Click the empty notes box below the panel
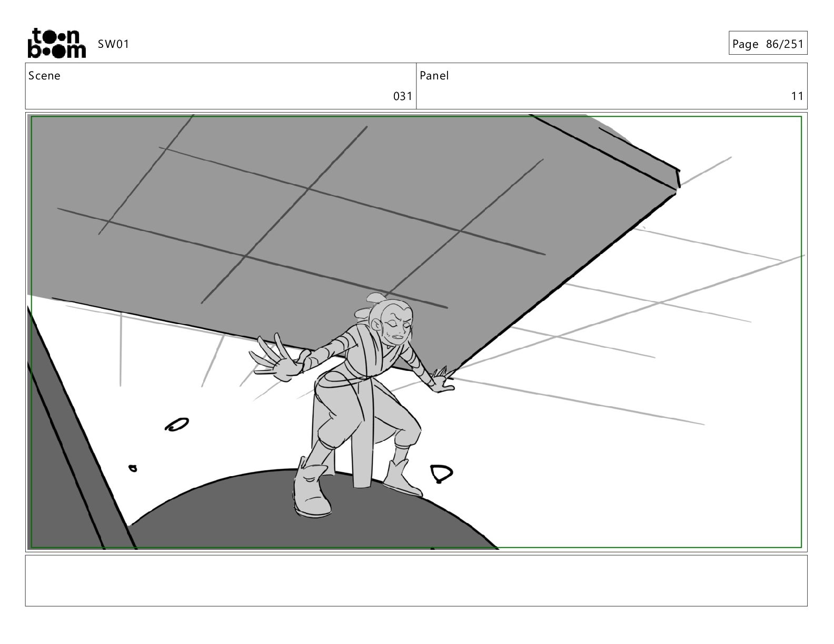Viewport: 834px width, 644px height. (416, 580)
